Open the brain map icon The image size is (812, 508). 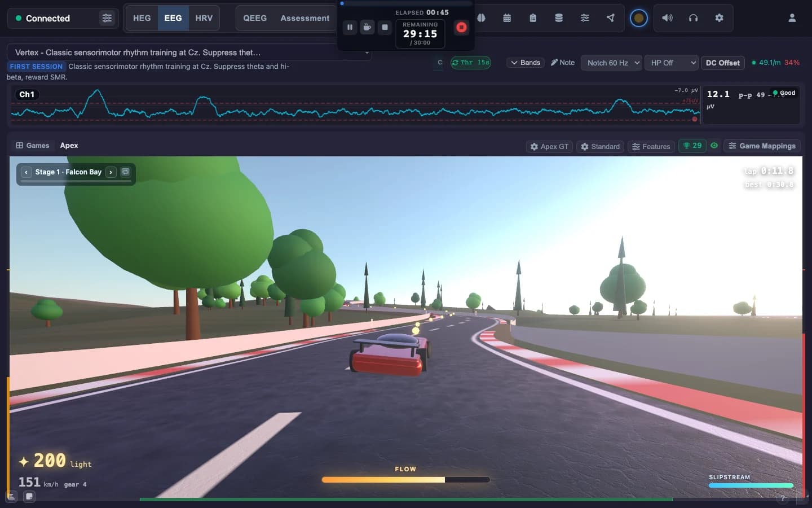[481, 18]
